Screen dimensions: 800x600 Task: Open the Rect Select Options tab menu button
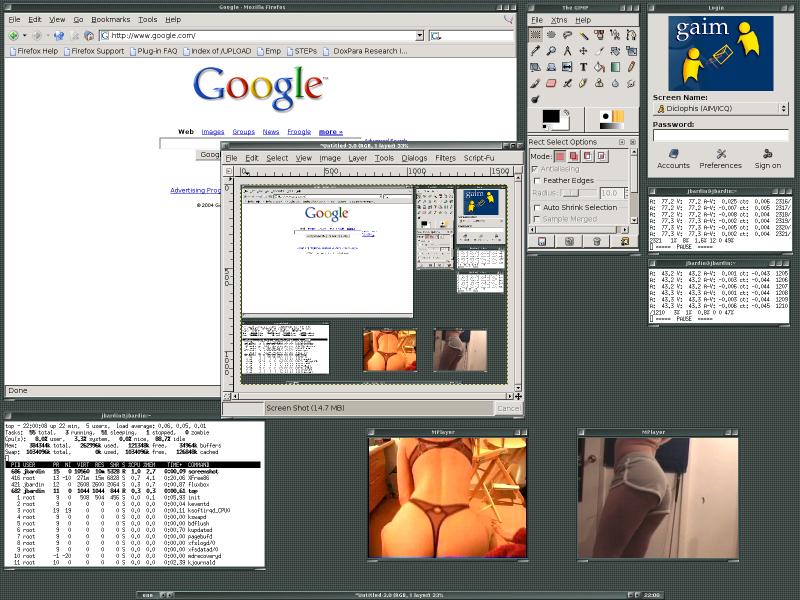pos(622,142)
